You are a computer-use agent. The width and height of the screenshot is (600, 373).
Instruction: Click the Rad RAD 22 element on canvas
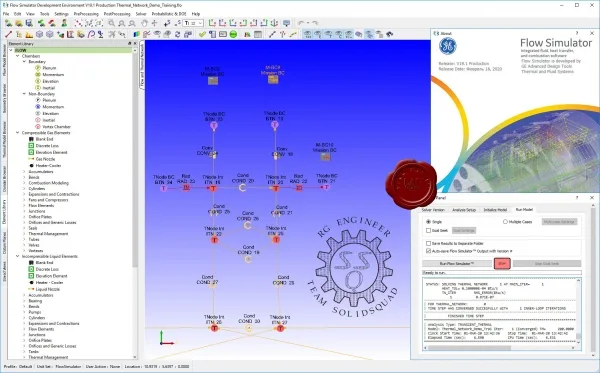point(299,187)
